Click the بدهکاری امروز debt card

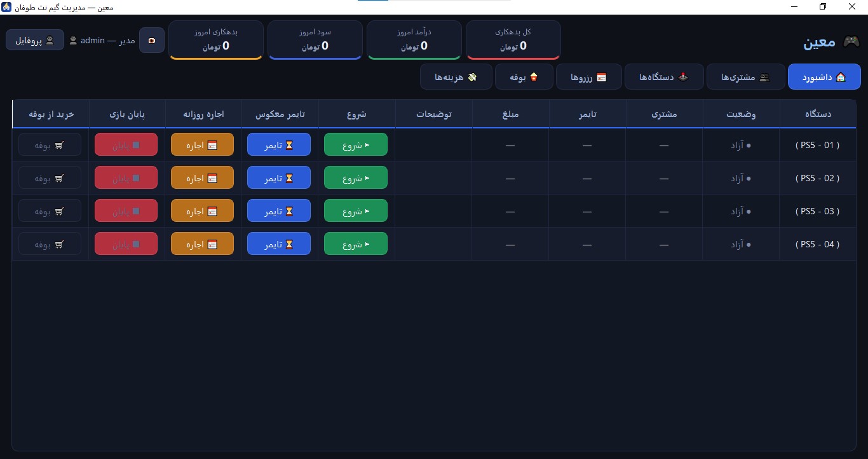click(216, 40)
